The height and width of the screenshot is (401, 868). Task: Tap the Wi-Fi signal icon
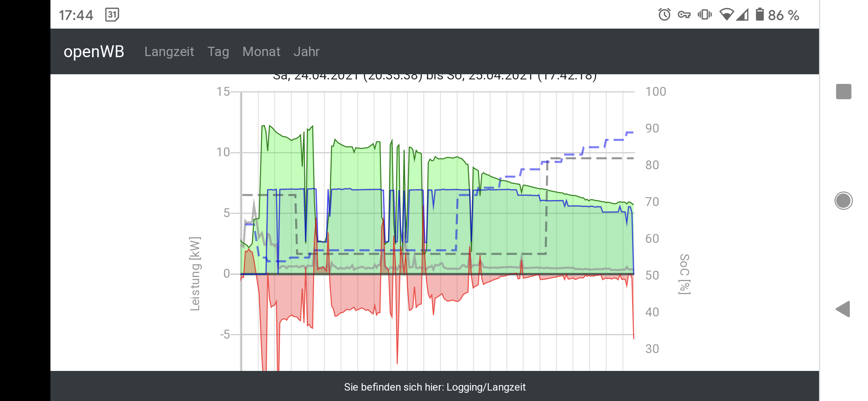726,15
